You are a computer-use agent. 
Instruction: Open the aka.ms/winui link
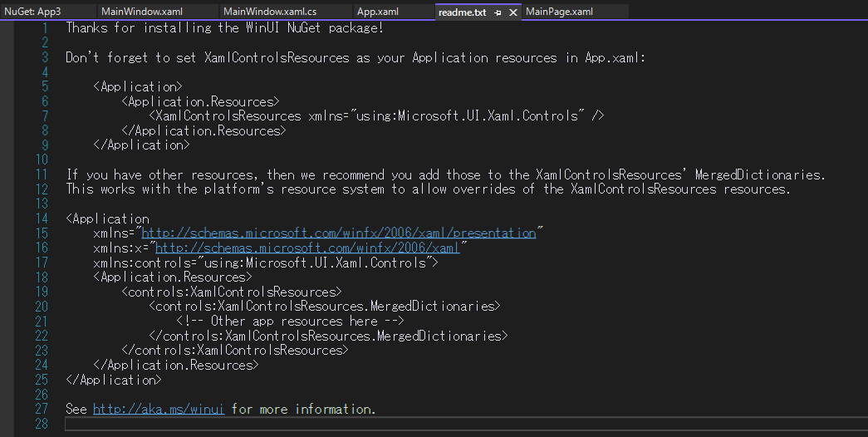[159, 409]
